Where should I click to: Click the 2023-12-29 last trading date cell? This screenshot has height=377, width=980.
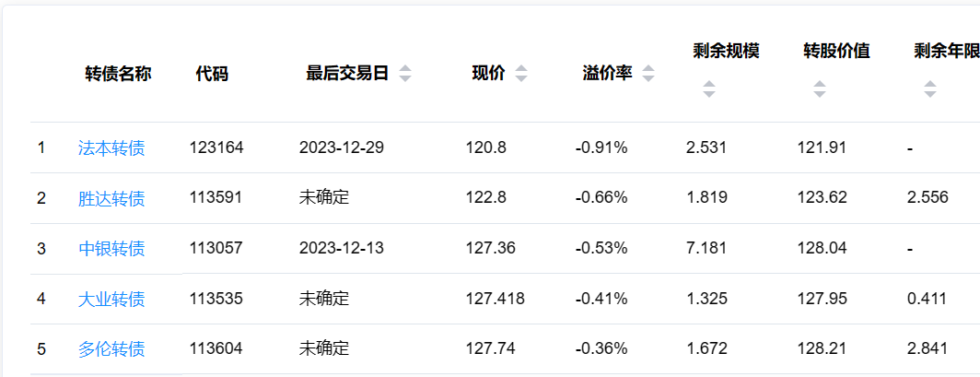(342, 147)
